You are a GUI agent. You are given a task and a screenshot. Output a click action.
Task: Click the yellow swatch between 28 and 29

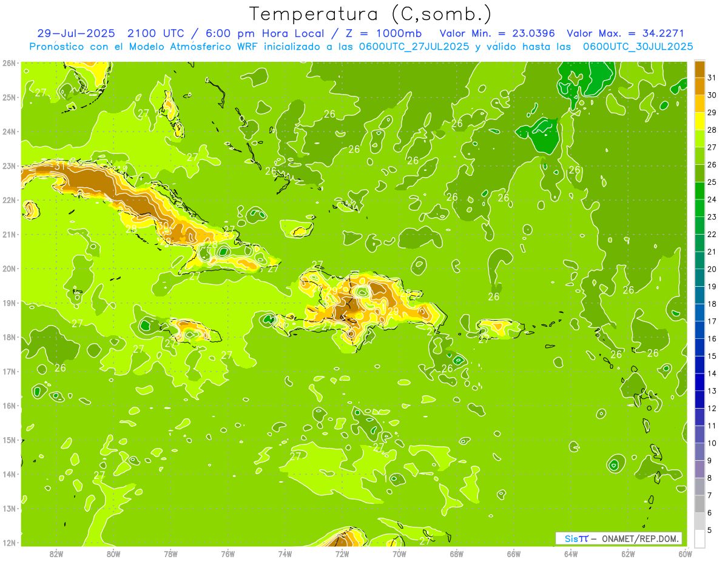point(699,121)
